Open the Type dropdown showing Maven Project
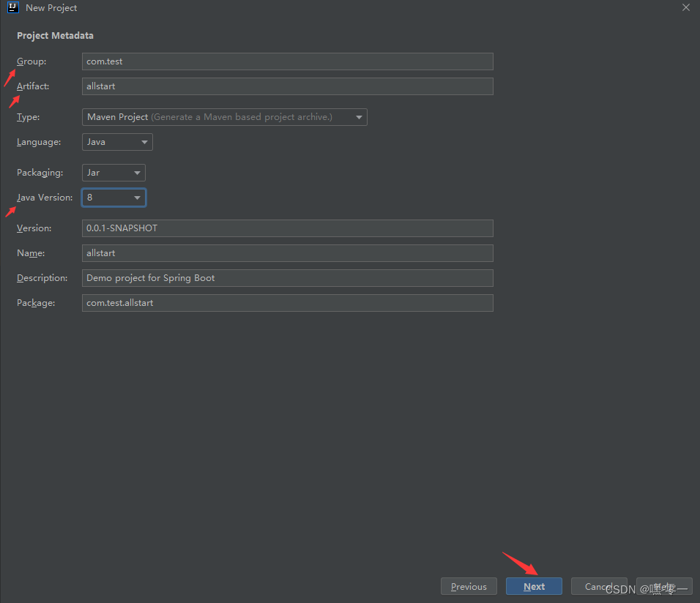700x603 pixels. [225, 117]
